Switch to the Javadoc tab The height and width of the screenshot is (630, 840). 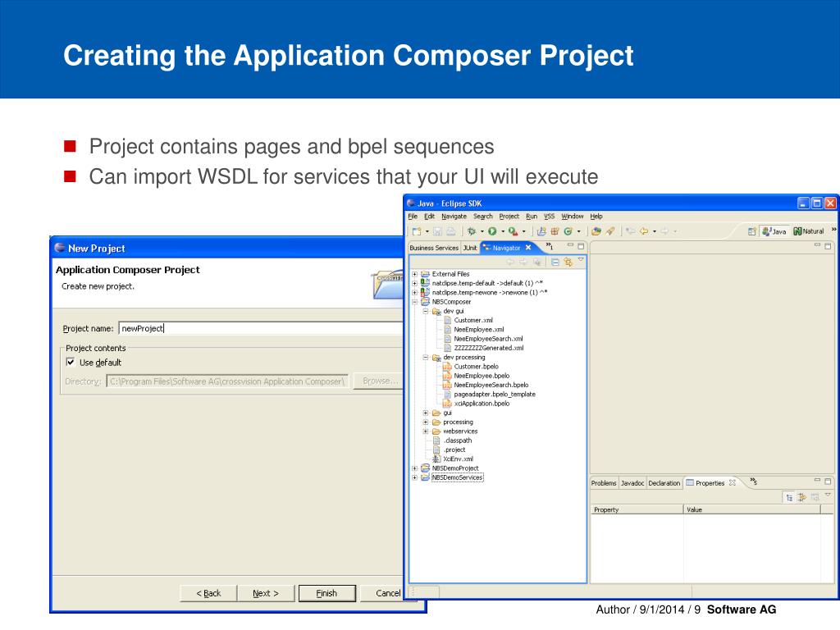click(x=632, y=483)
